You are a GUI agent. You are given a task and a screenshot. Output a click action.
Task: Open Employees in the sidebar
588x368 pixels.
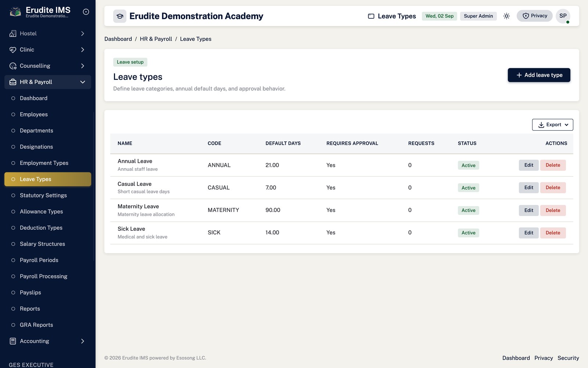point(48,114)
